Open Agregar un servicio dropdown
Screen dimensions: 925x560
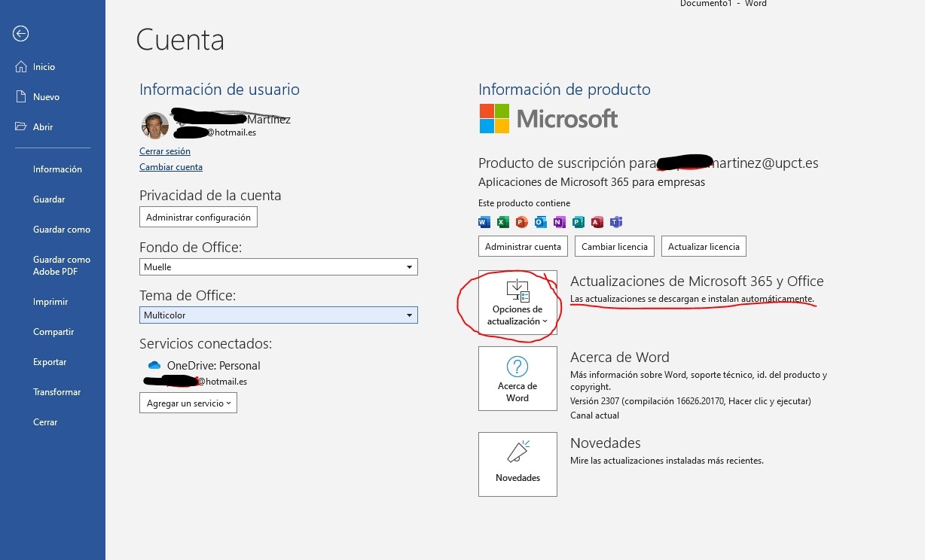(188, 403)
